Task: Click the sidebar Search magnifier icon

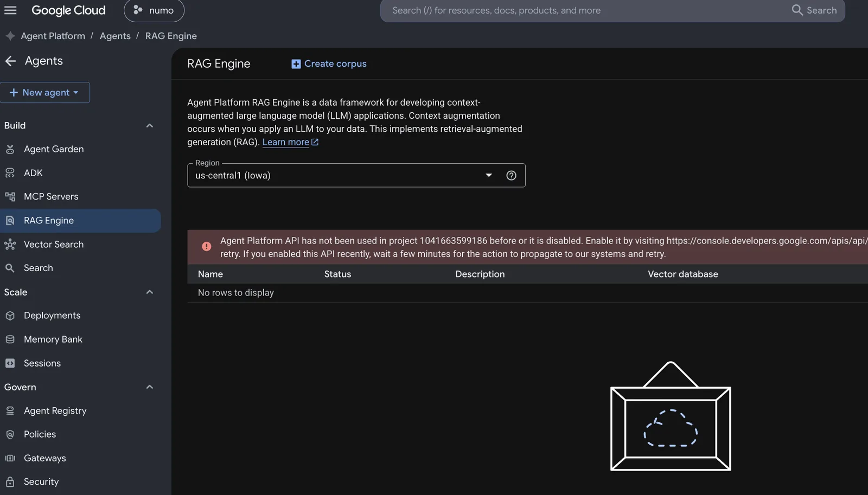Action: pos(10,268)
